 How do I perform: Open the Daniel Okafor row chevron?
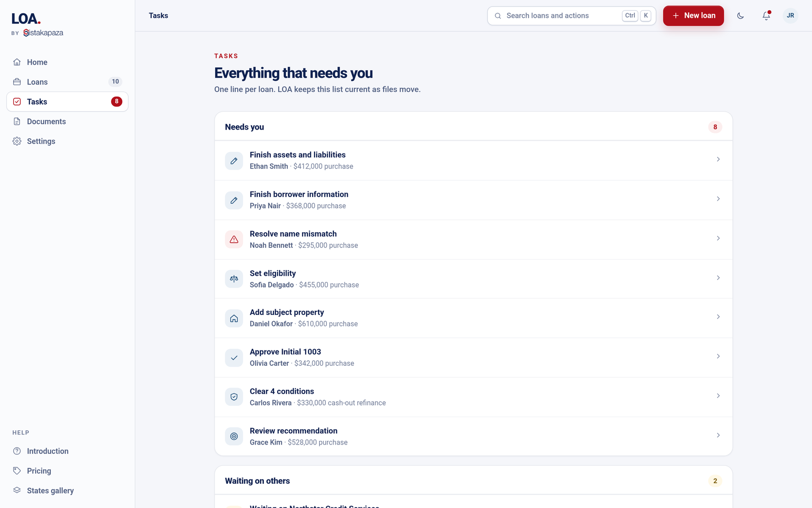[x=718, y=317]
